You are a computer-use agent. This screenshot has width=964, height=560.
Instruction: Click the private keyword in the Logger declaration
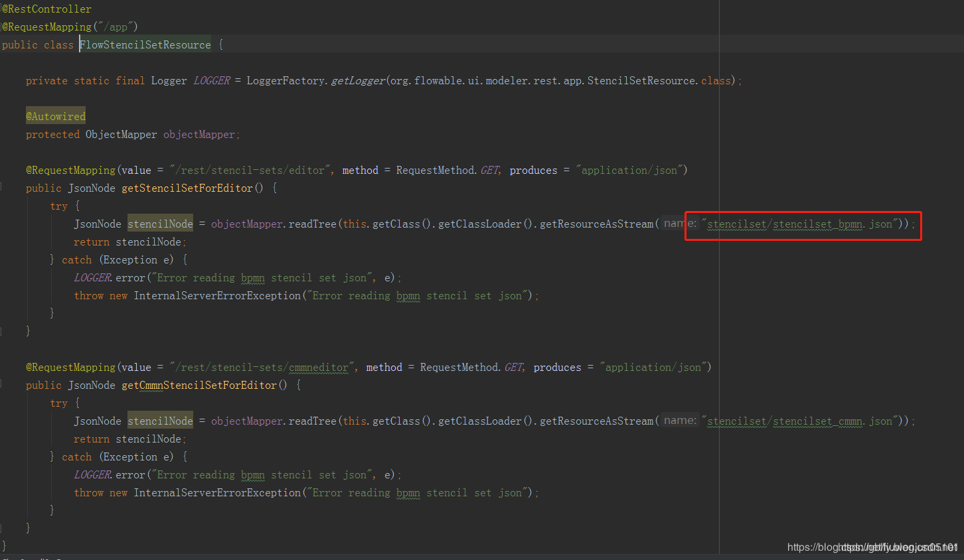(x=46, y=80)
